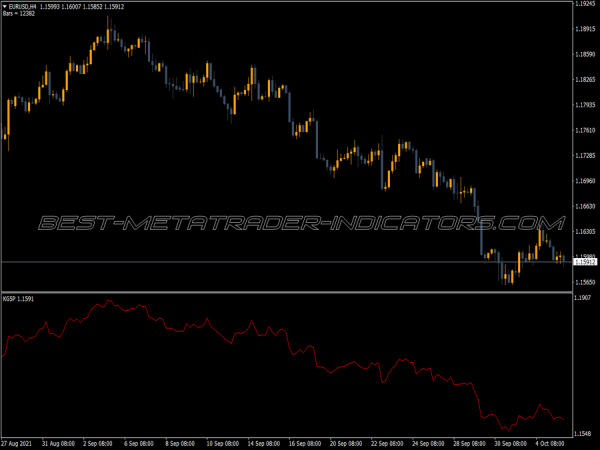Click the 14 Sep 08:00 time label
Screen dimensions: 600x450
(x=264, y=444)
